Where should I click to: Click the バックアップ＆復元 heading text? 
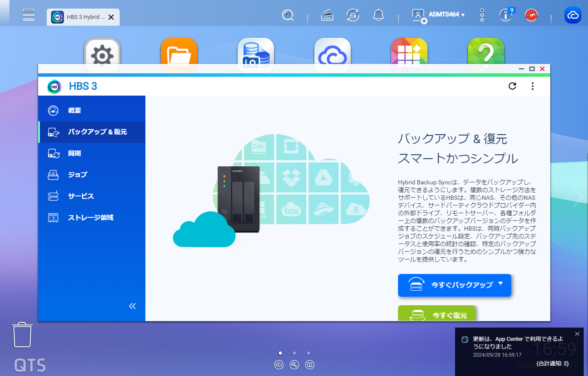click(452, 139)
